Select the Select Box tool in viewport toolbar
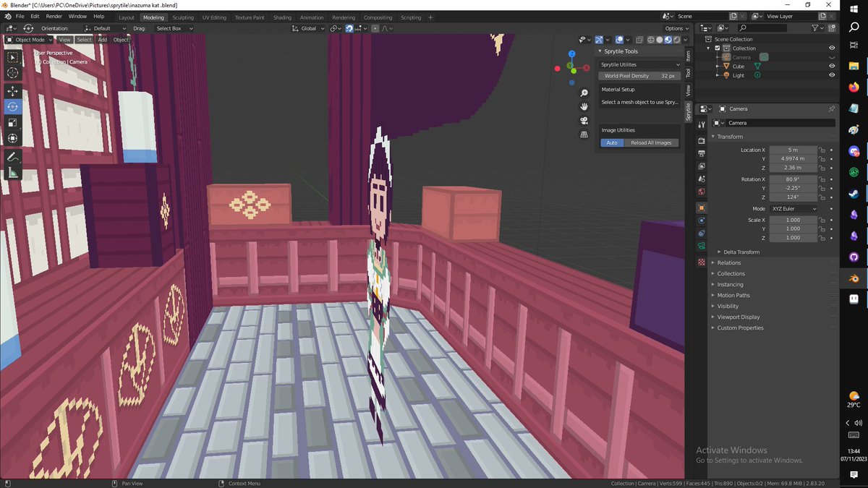This screenshot has height=488, width=868. tap(13, 57)
